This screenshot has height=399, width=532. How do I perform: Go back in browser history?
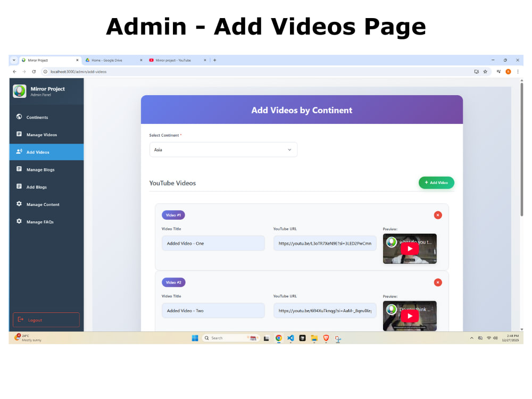click(x=14, y=72)
